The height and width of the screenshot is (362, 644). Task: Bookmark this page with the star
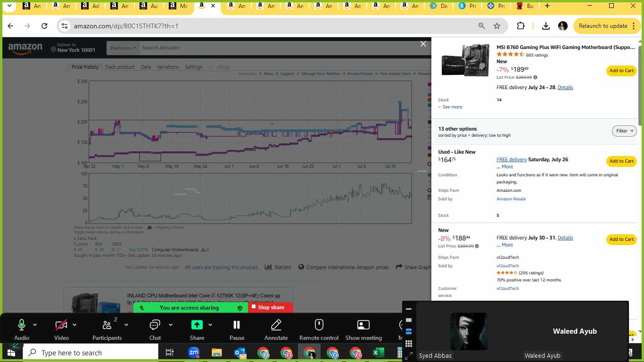(x=497, y=26)
